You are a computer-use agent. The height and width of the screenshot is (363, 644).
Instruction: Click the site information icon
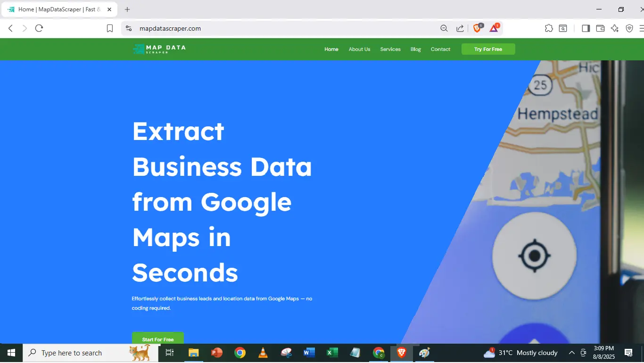(x=129, y=28)
